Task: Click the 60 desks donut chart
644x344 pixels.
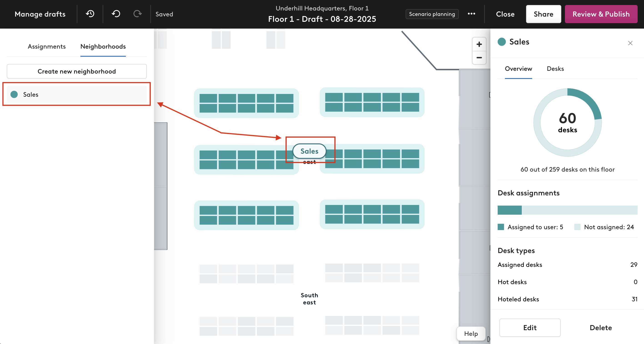Action: 567,122
